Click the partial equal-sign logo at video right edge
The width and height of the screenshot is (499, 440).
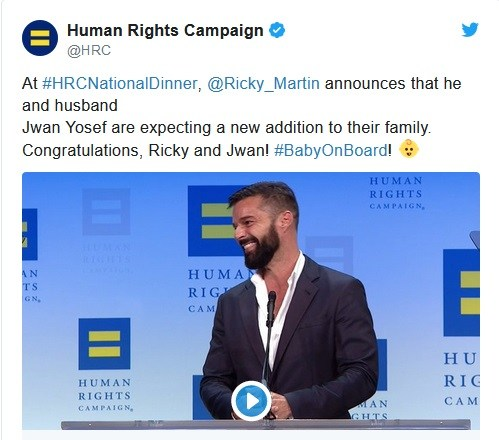461,293
